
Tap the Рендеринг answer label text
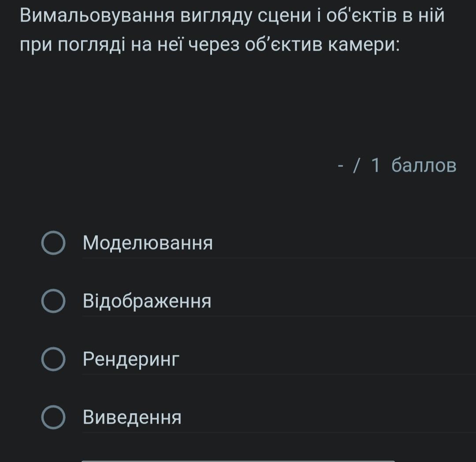point(131,360)
